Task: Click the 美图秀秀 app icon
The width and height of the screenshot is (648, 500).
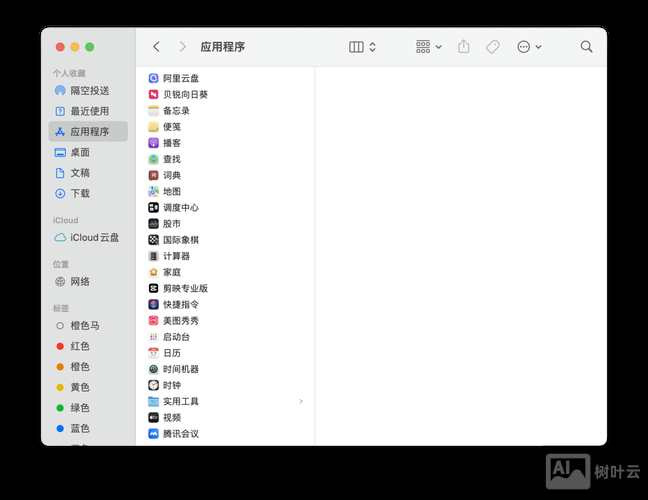Action: 153,320
